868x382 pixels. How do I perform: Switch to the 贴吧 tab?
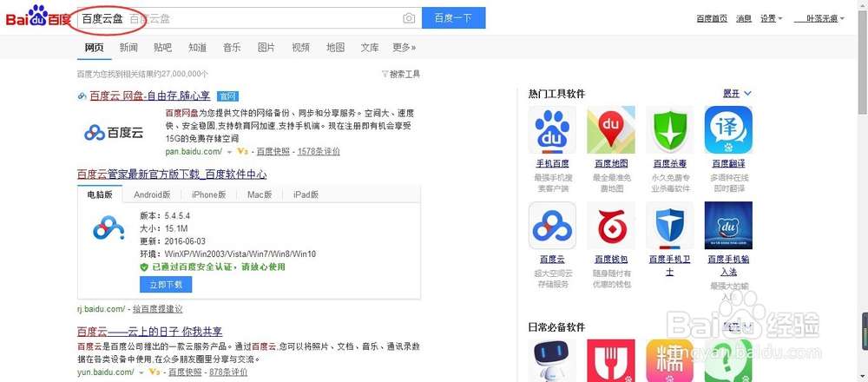click(163, 48)
